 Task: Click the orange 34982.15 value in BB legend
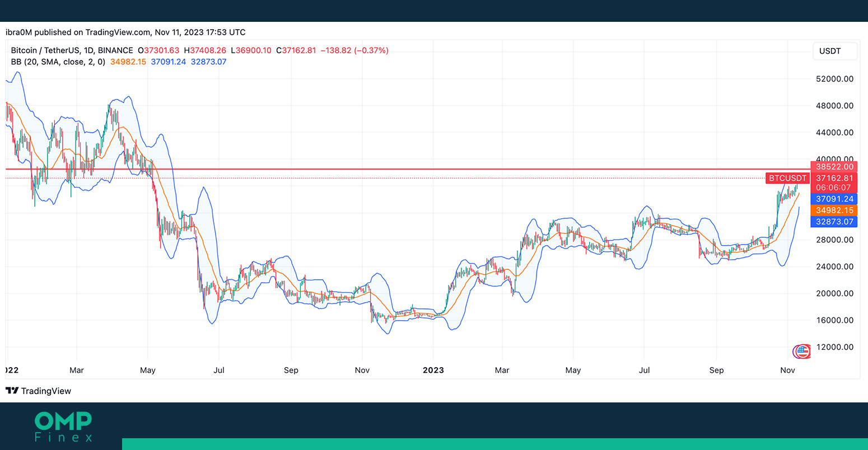coord(128,62)
